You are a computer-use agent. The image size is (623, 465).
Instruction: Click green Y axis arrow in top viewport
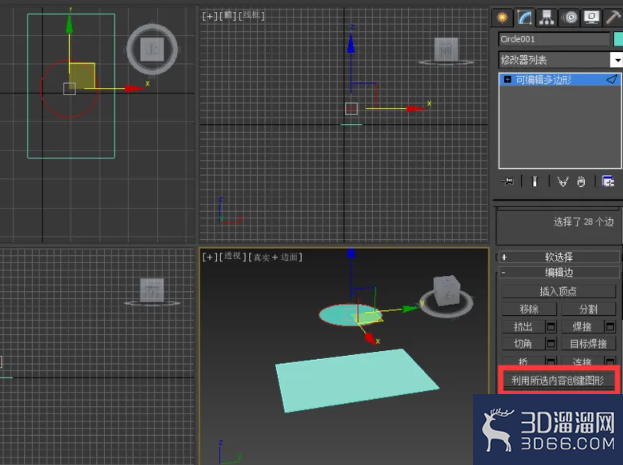pyautogui.click(x=69, y=25)
